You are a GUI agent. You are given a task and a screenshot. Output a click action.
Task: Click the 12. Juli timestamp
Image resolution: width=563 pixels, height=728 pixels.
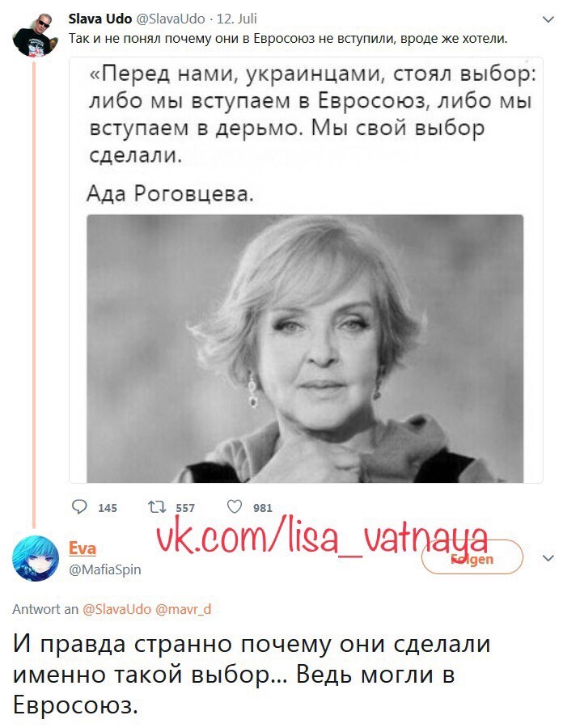pyautogui.click(x=237, y=19)
